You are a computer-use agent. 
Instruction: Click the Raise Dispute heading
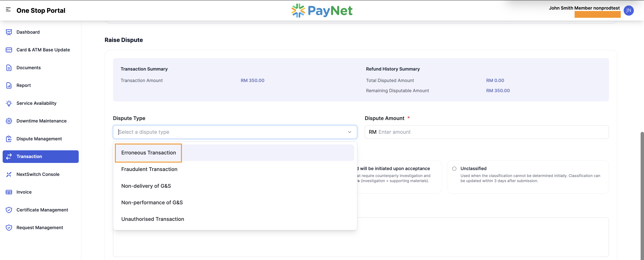(124, 40)
